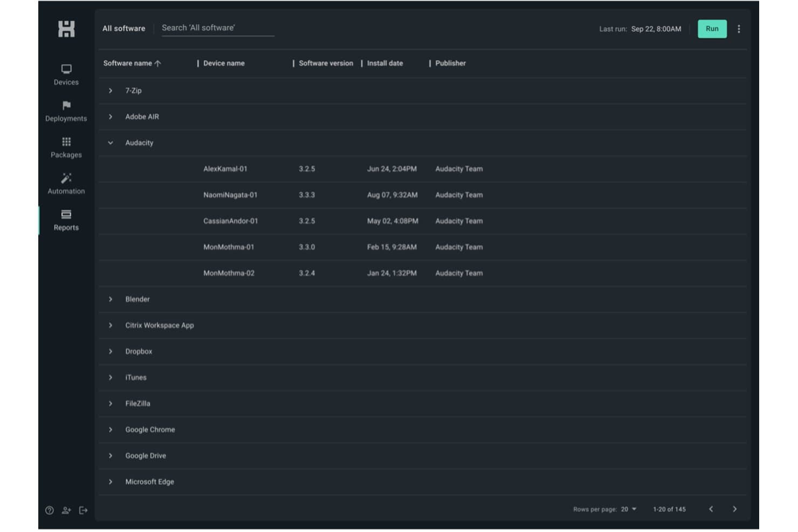The height and width of the screenshot is (532, 798).
Task: Go to the next page of results
Action: [734, 509]
